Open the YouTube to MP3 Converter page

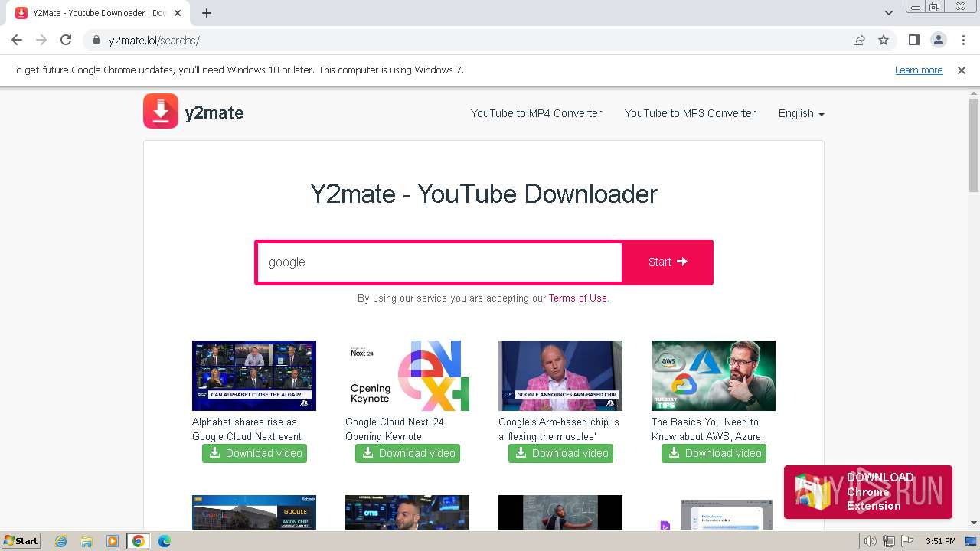coord(690,113)
